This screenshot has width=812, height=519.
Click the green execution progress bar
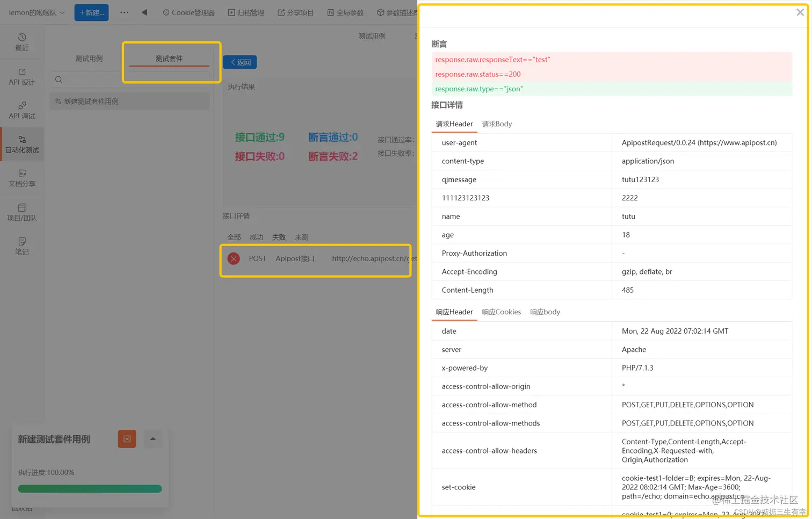tap(90, 488)
